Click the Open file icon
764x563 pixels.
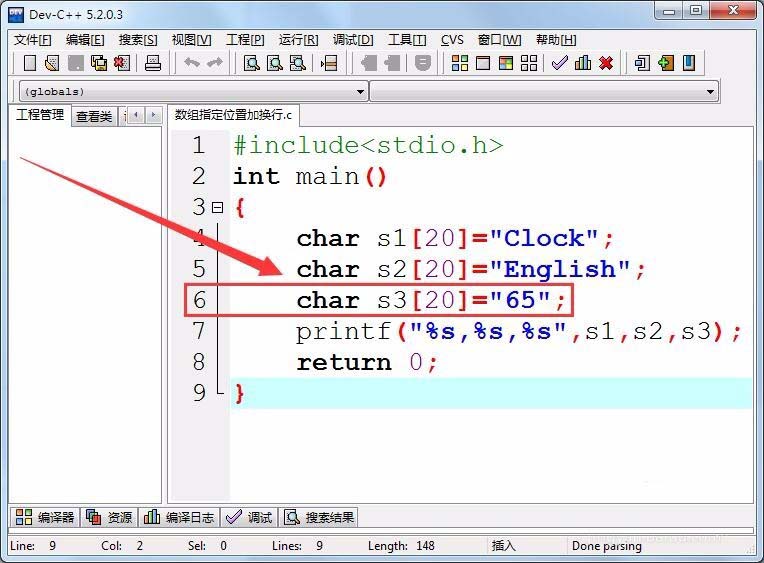[x=52, y=63]
